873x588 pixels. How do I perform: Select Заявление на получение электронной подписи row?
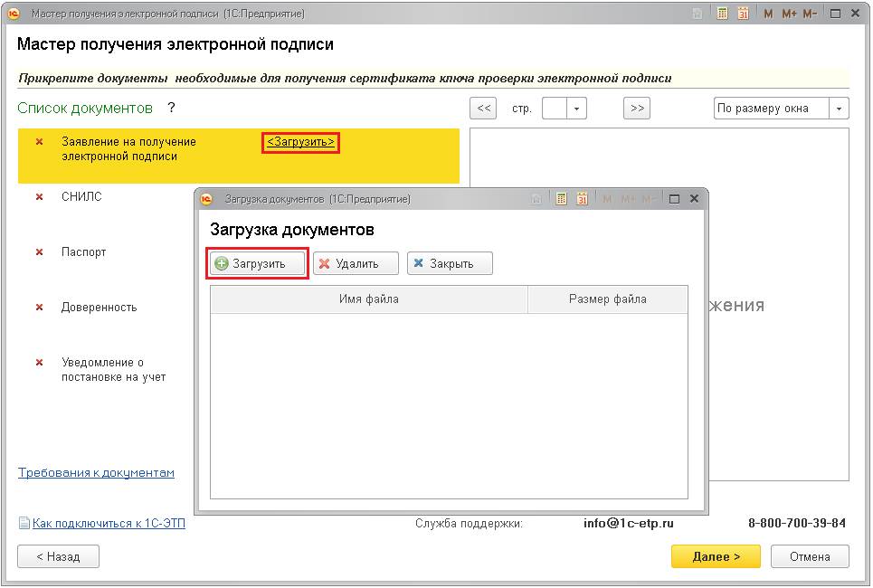[x=238, y=156]
